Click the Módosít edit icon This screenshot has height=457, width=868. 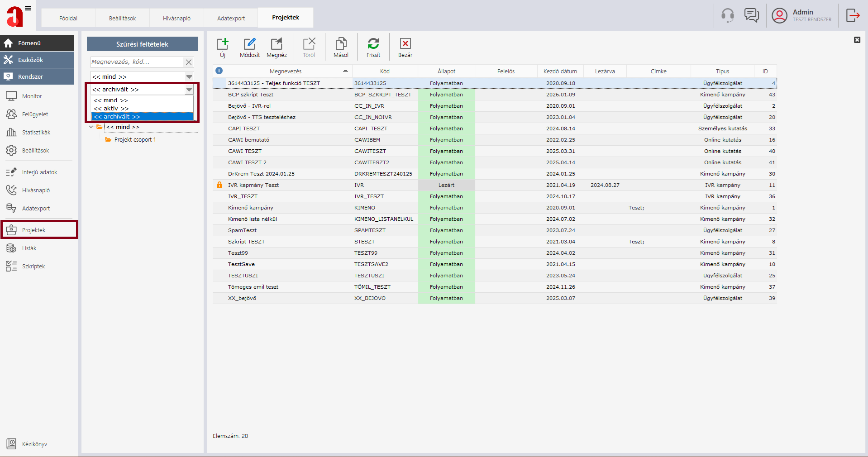click(x=249, y=44)
